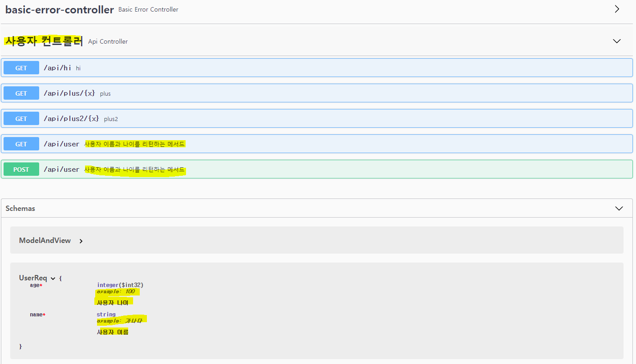This screenshot has width=636, height=364.
Task: Collapse the UserReq schema dropdown arrow
Action: pos(53,278)
